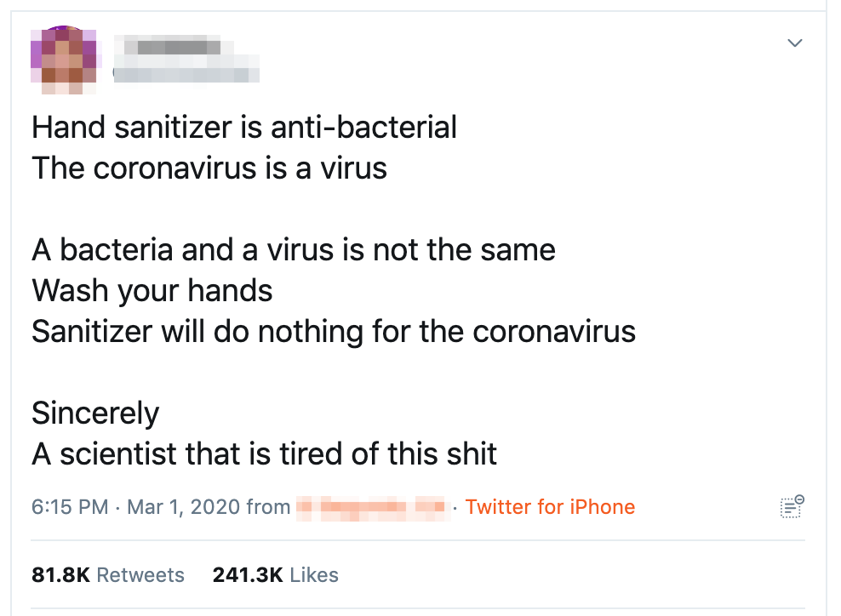Viewport: 841px width, 616px height.
Task: Open the 6:15 PM timestamp link
Action: 70,506
